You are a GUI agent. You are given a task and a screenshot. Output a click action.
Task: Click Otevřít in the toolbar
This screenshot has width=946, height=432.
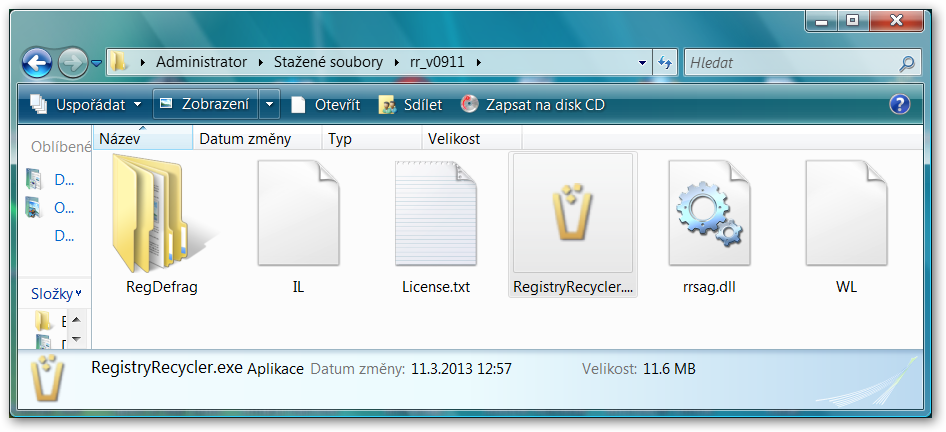pyautogui.click(x=326, y=105)
